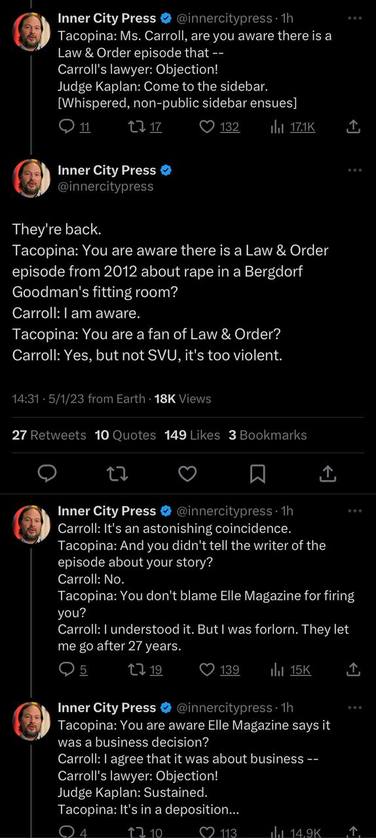View the 10 Quotes list
This screenshot has height=838, width=376.
point(126,435)
